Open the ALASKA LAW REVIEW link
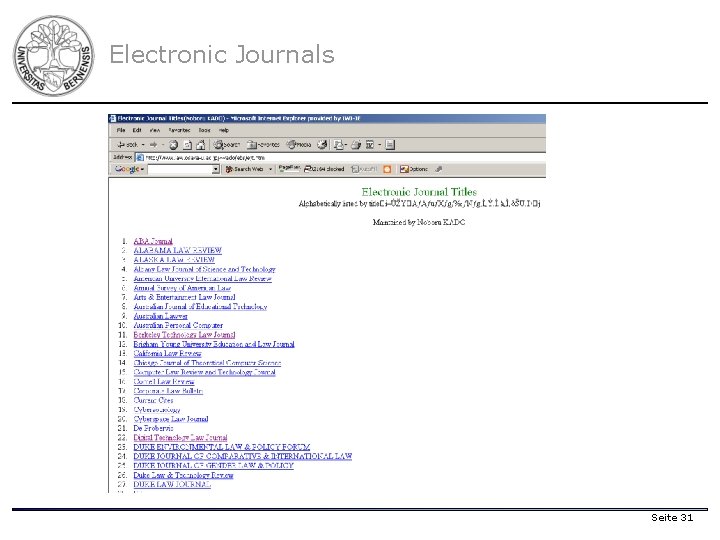The image size is (720, 540). (x=174, y=259)
